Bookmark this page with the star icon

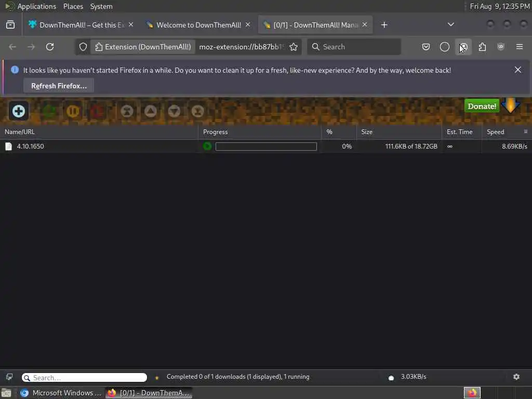[294, 47]
